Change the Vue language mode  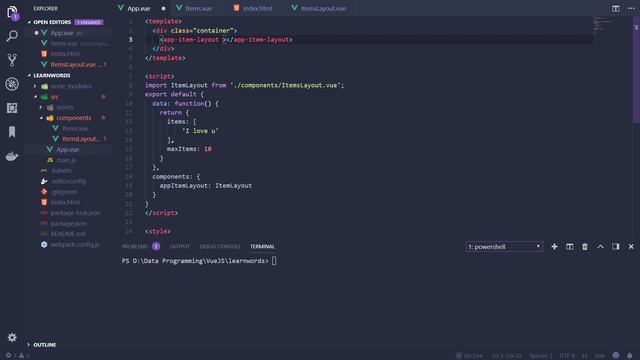click(x=600, y=356)
